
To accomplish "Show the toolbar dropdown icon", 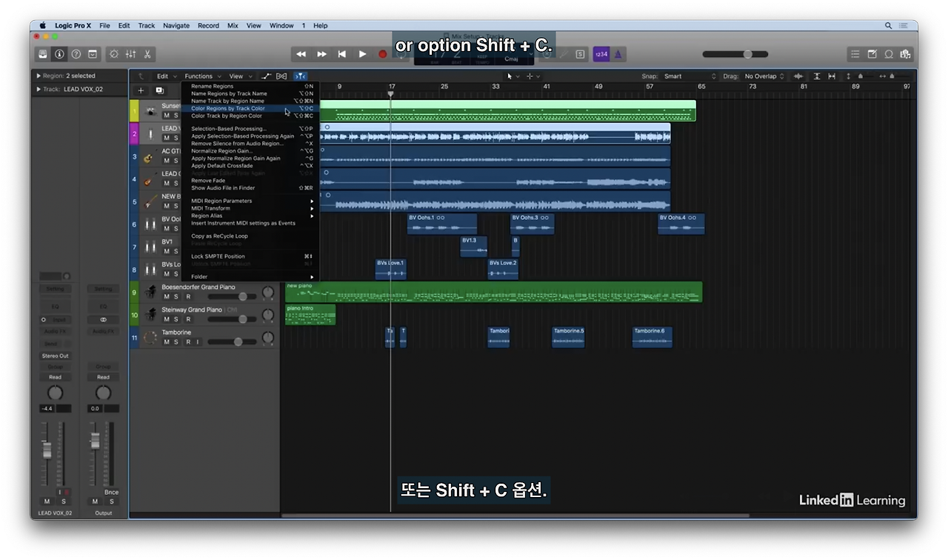I will pos(93,54).
